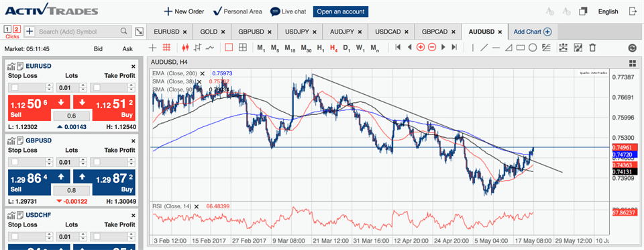The image size is (644, 250).
Task: Select the horizontal line drawing tool
Action: (496, 48)
